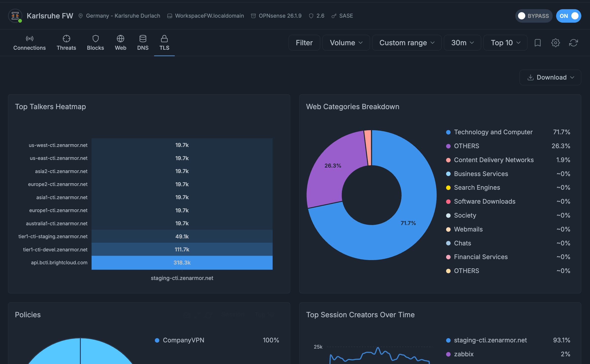Turn off the ON protection switch
Image resolution: width=590 pixels, height=364 pixels.
pos(569,16)
